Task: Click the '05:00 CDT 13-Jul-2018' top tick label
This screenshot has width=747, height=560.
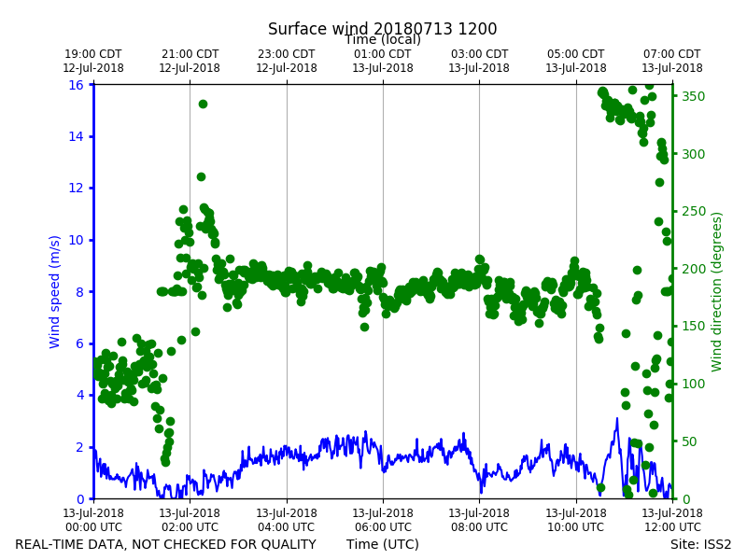Action: coord(575,61)
